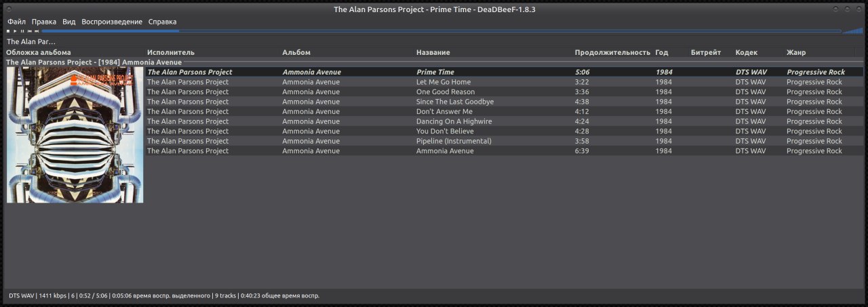Adjust the volume bar
868x307 pixels.
[852, 31]
